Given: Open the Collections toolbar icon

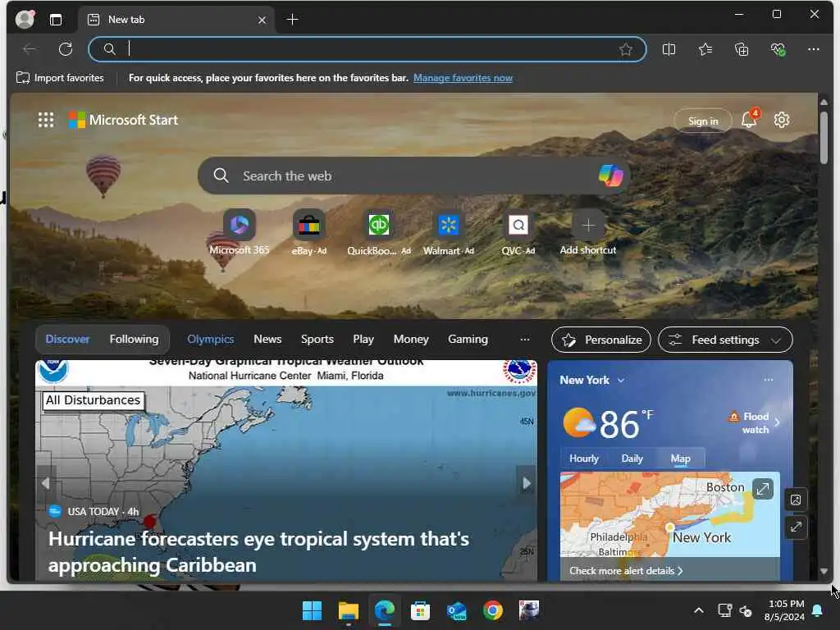Looking at the screenshot, I should coord(742,49).
